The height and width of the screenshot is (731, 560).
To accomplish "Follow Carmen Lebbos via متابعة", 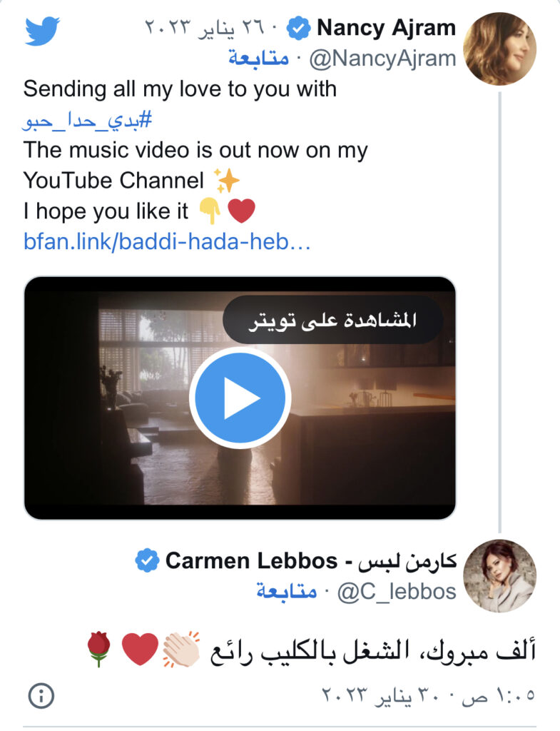I will (286, 591).
